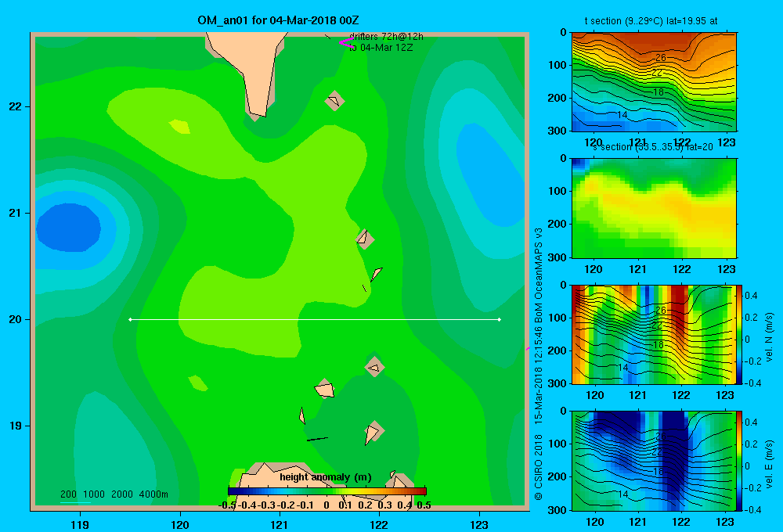
Task: Click longitude label '122' below the main map
Action: [380, 524]
